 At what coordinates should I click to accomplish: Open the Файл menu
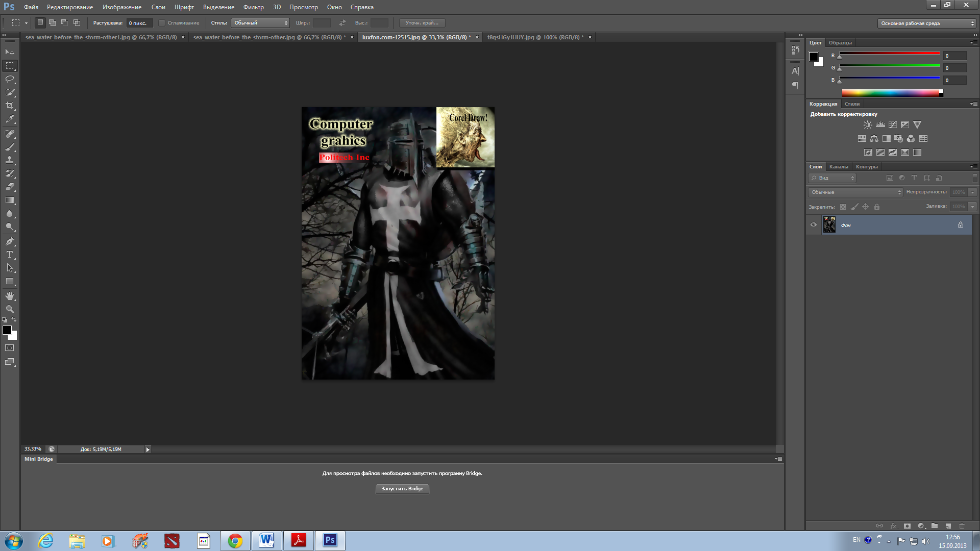(31, 7)
